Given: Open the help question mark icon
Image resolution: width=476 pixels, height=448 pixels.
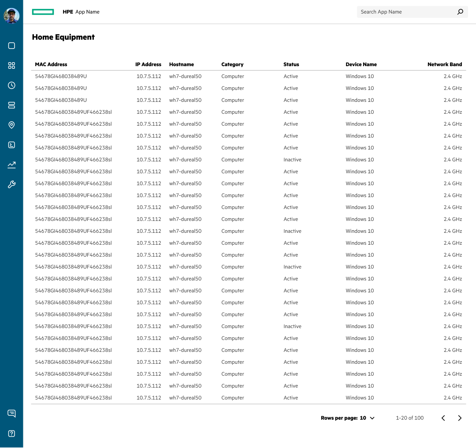Looking at the screenshot, I should 11,433.
